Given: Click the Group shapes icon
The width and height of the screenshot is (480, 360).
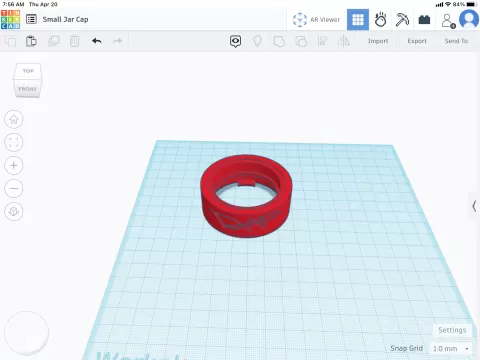Looking at the screenshot, I should pos(279,41).
